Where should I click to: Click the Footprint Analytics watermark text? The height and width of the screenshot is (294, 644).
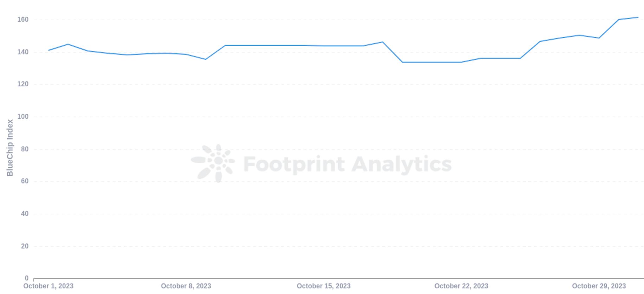pyautogui.click(x=347, y=165)
